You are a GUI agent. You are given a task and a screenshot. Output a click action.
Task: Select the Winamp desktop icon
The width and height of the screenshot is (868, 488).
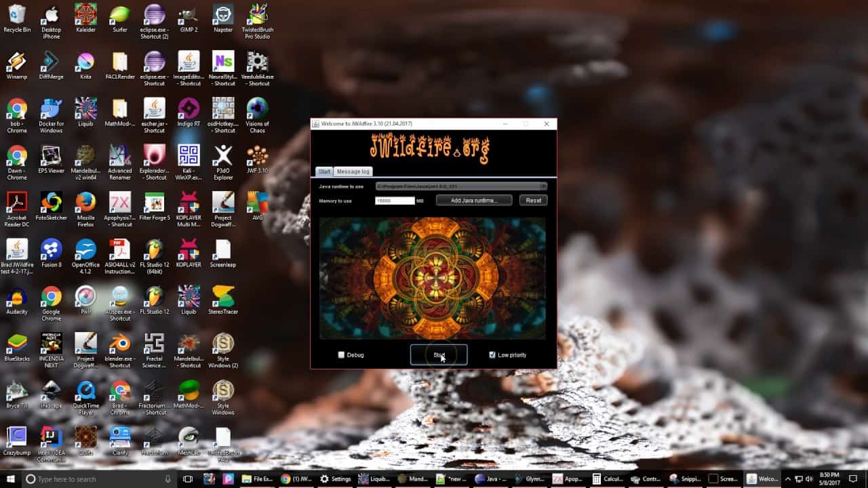click(x=17, y=66)
